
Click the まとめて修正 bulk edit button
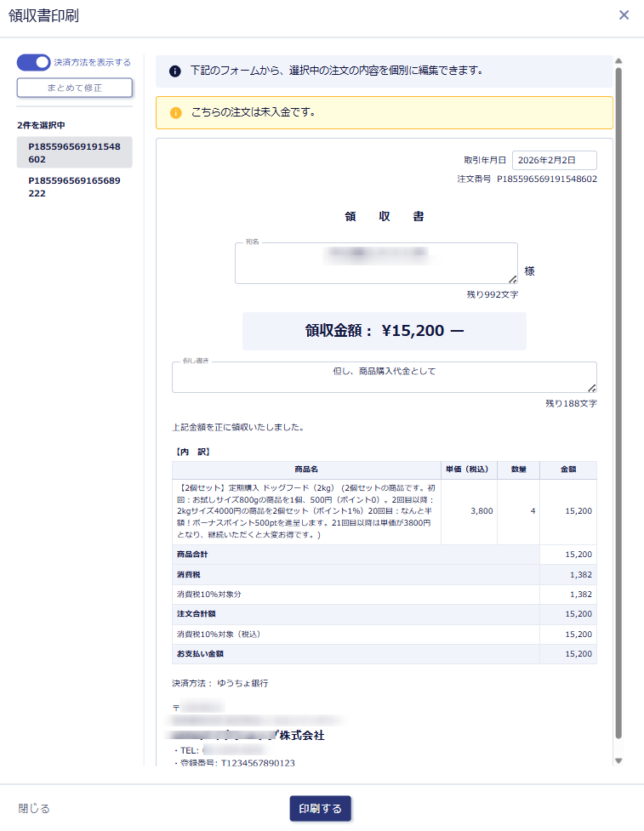(x=75, y=88)
